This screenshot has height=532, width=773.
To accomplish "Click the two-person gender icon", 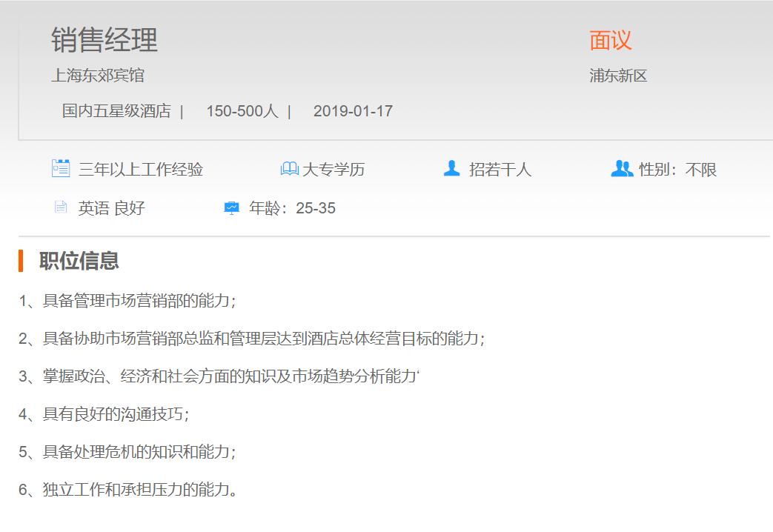I will click(x=621, y=169).
